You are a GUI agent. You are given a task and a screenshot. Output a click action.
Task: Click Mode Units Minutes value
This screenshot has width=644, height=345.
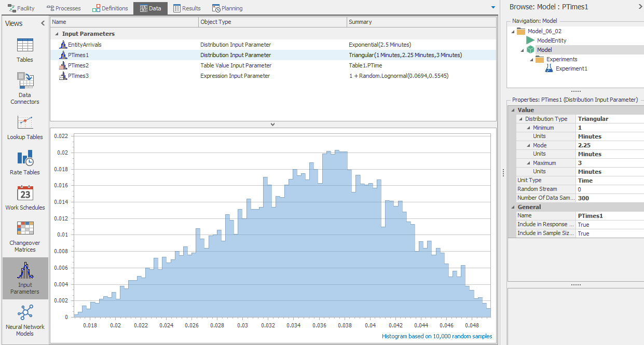pyautogui.click(x=610, y=154)
